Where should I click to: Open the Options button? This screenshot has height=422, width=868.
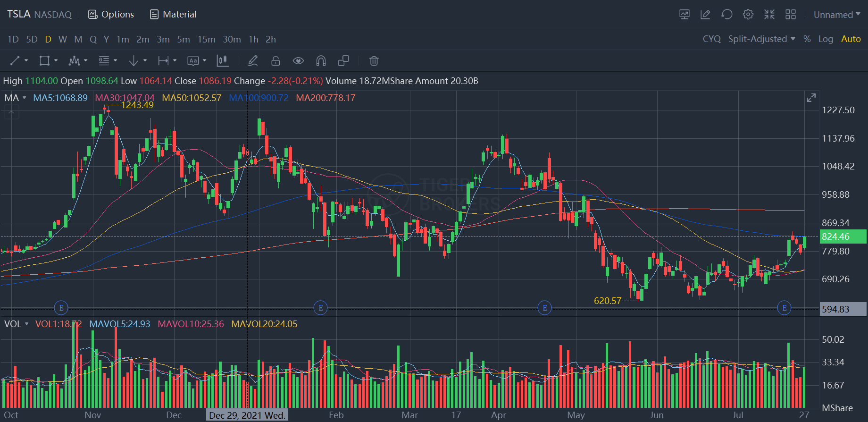(111, 15)
